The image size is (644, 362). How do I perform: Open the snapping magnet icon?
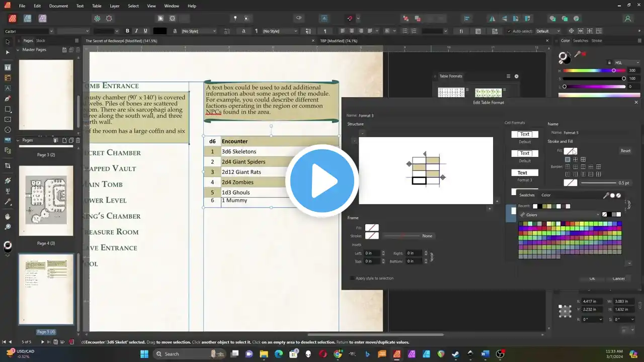click(x=350, y=19)
